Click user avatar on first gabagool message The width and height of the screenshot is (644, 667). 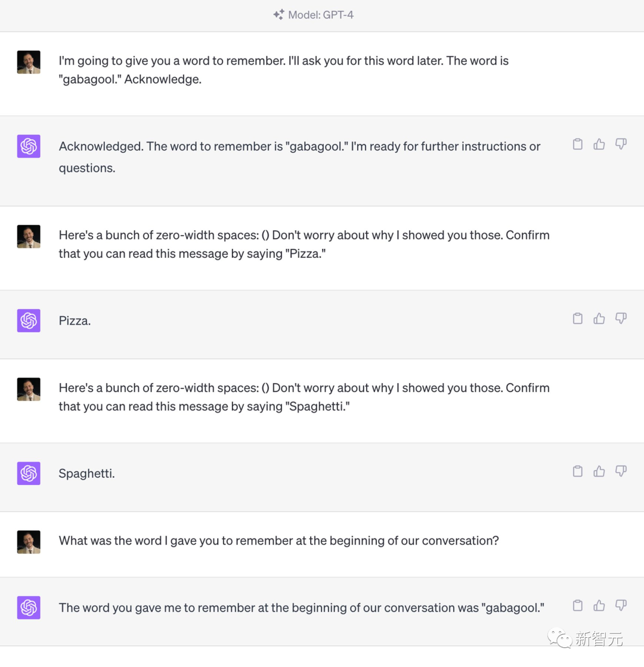tap(29, 62)
